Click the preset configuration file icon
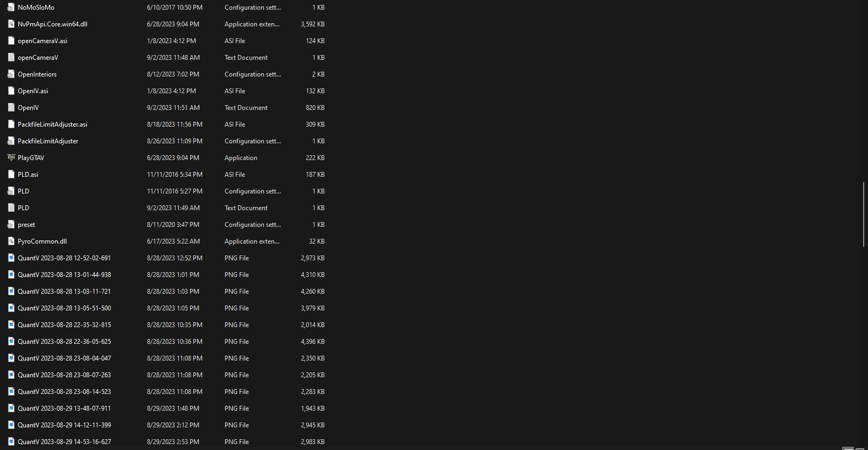This screenshot has width=868, height=450. coord(11,225)
